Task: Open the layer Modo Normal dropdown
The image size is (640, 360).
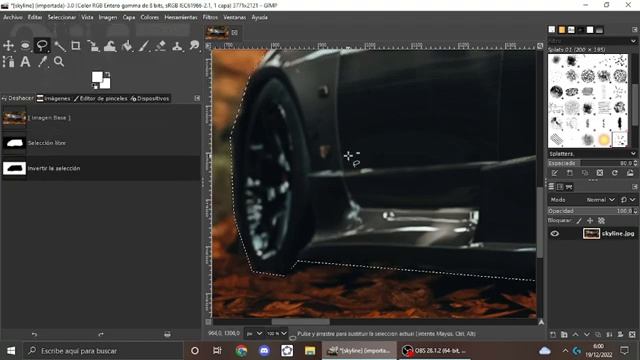Action: (x=600, y=200)
